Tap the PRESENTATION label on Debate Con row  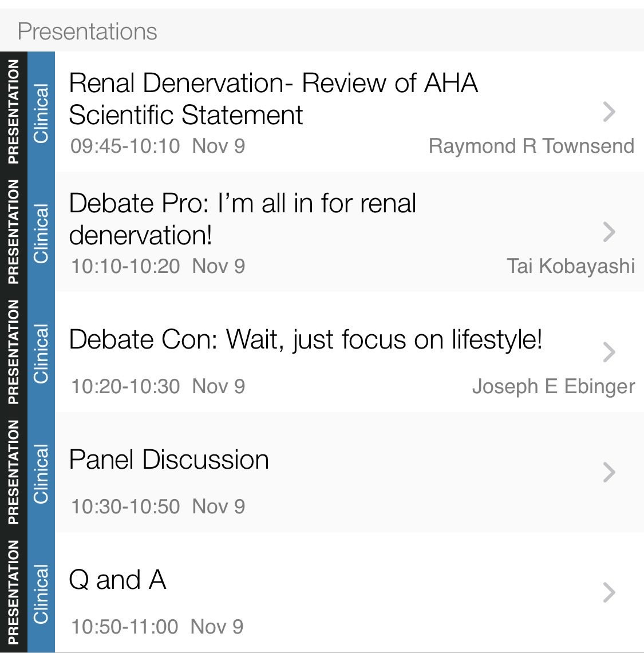tap(13, 353)
